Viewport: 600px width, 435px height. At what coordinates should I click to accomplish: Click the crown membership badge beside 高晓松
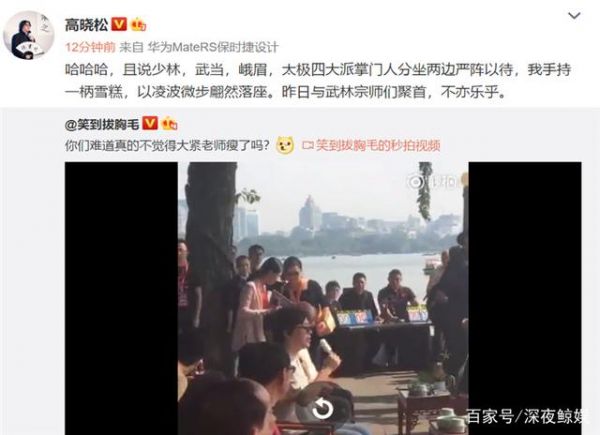tap(139, 25)
